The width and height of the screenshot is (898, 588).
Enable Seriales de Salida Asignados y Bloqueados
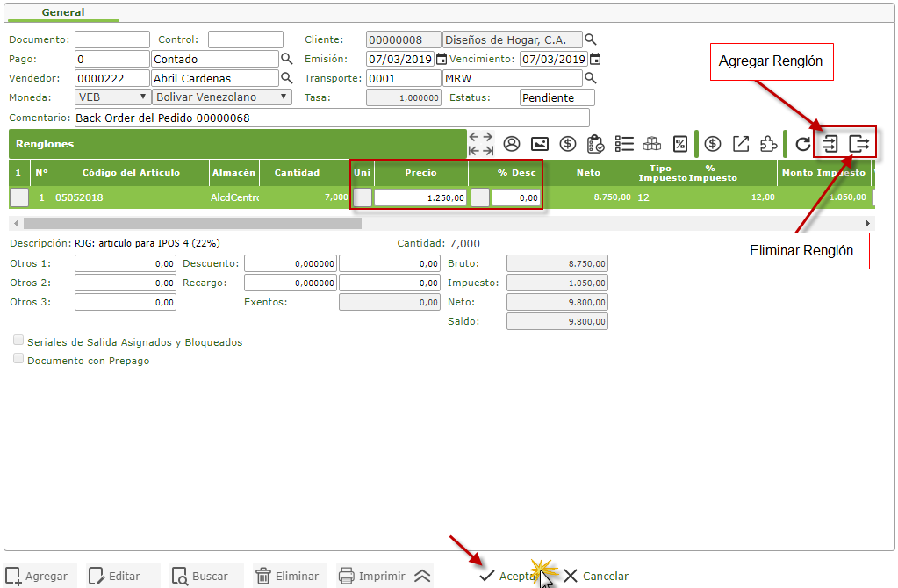pos(18,341)
